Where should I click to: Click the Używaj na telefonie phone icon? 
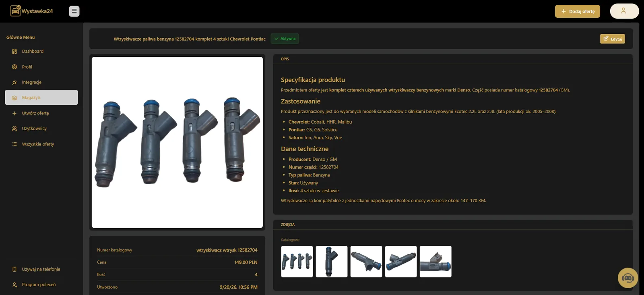tap(14, 269)
